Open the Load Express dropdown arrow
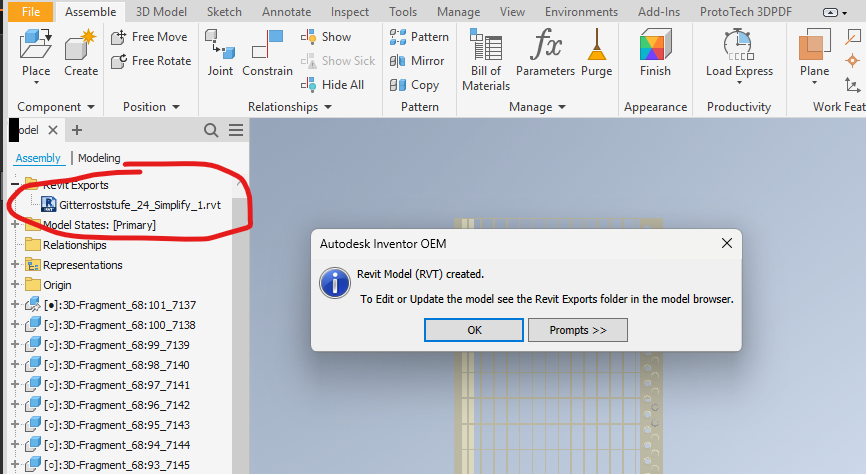 [x=739, y=83]
